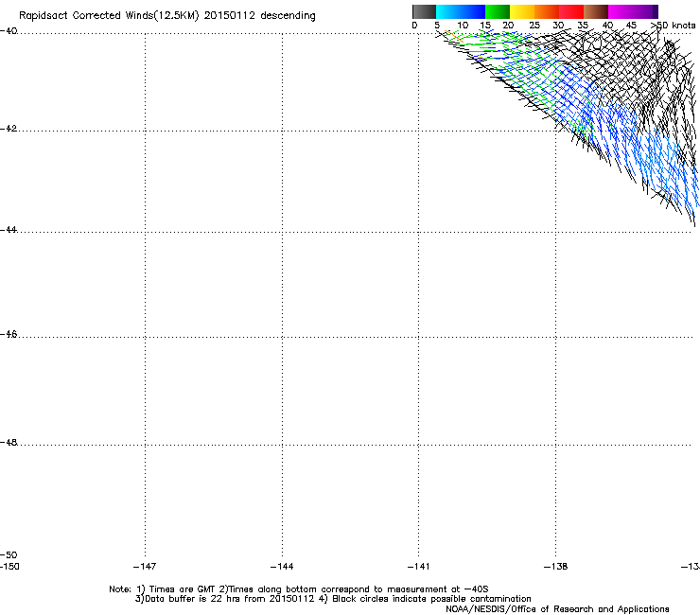
Task: Click the -46 latitude axis label
Action: pyautogui.click(x=9, y=335)
